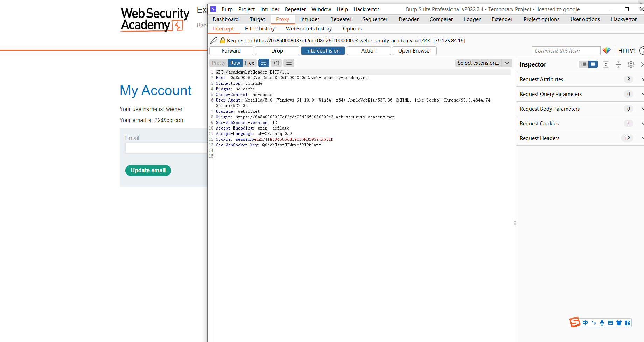The height and width of the screenshot is (342, 644).
Task: Toggle the Intercept is on button
Action: pos(323,51)
